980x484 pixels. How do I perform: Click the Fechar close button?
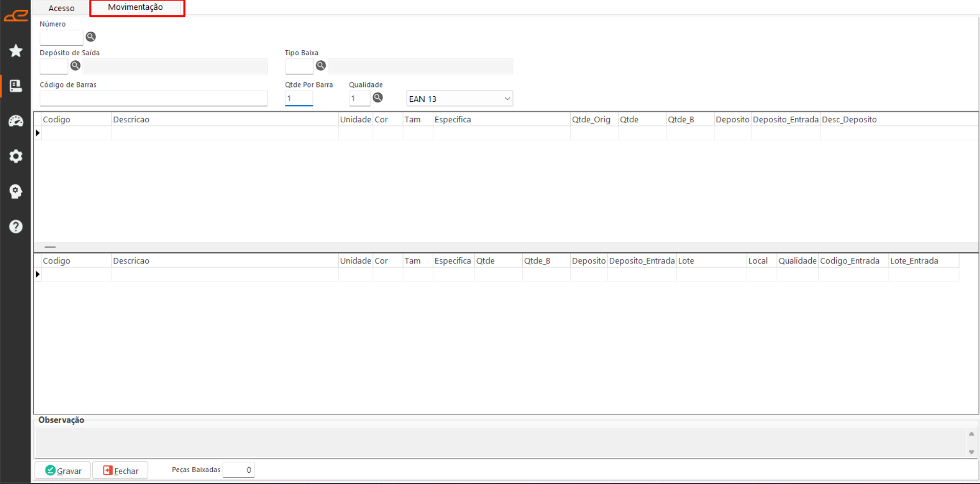tap(121, 470)
